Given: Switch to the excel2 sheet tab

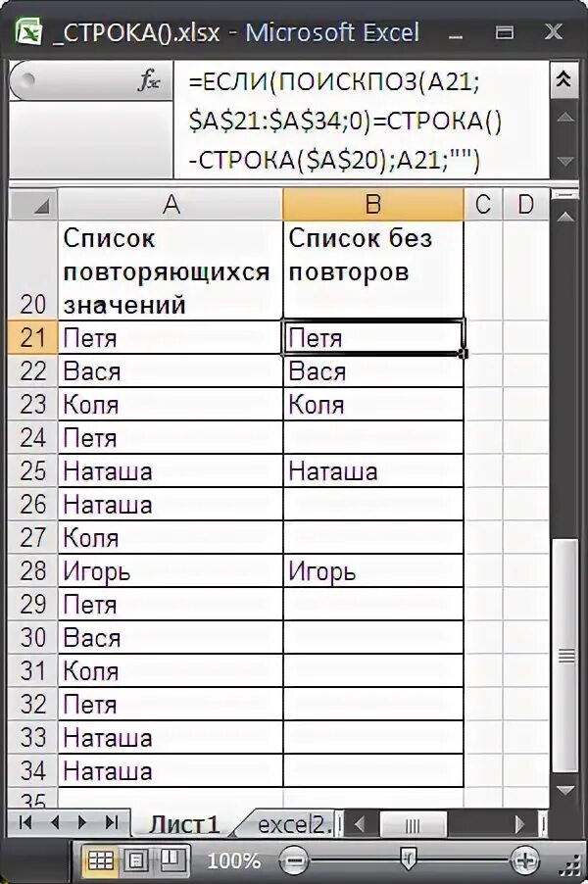Looking at the screenshot, I should [x=294, y=825].
